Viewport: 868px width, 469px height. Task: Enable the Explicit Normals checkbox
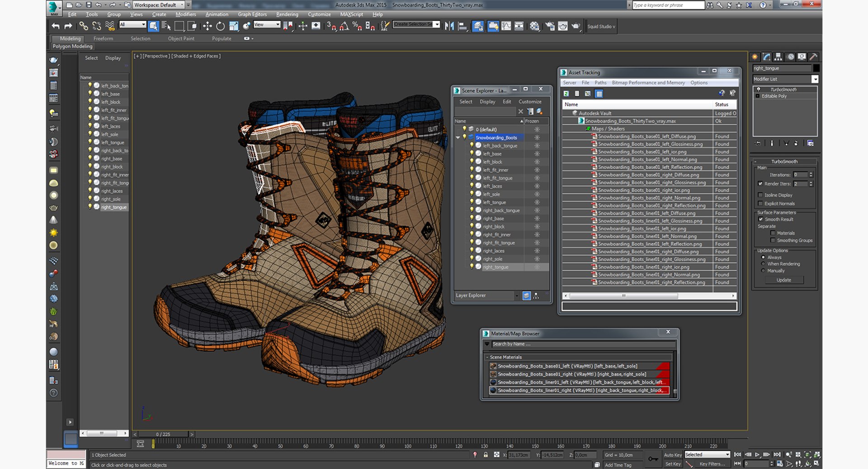760,203
